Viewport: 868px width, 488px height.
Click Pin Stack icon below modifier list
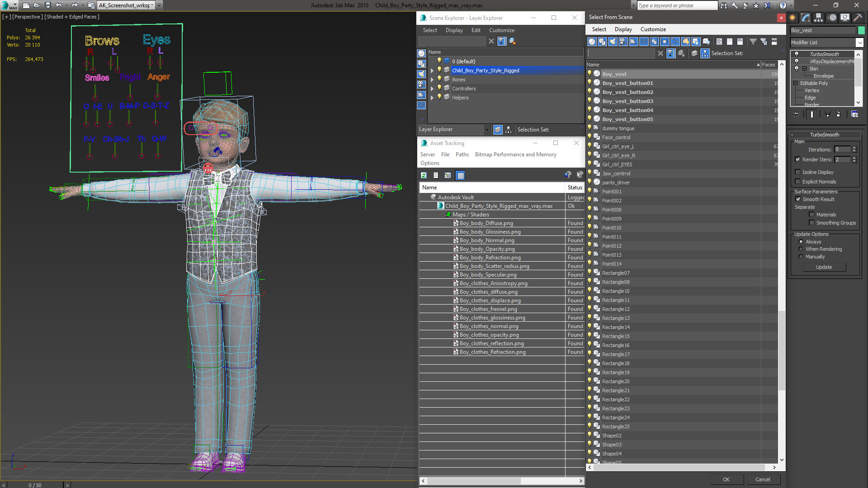click(796, 114)
